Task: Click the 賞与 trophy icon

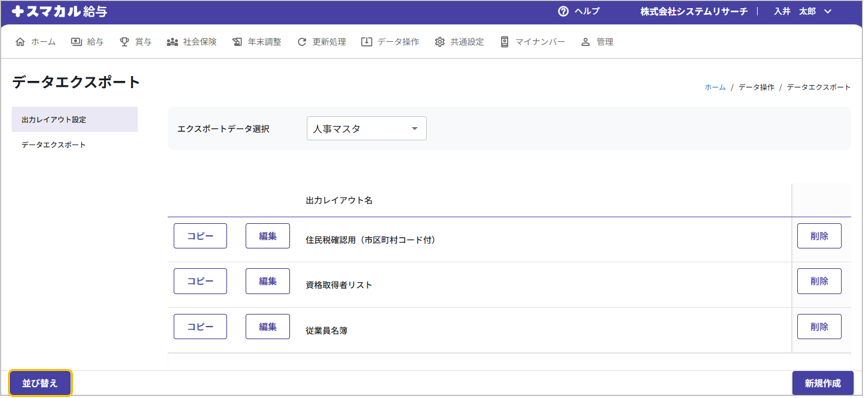Action: [124, 42]
